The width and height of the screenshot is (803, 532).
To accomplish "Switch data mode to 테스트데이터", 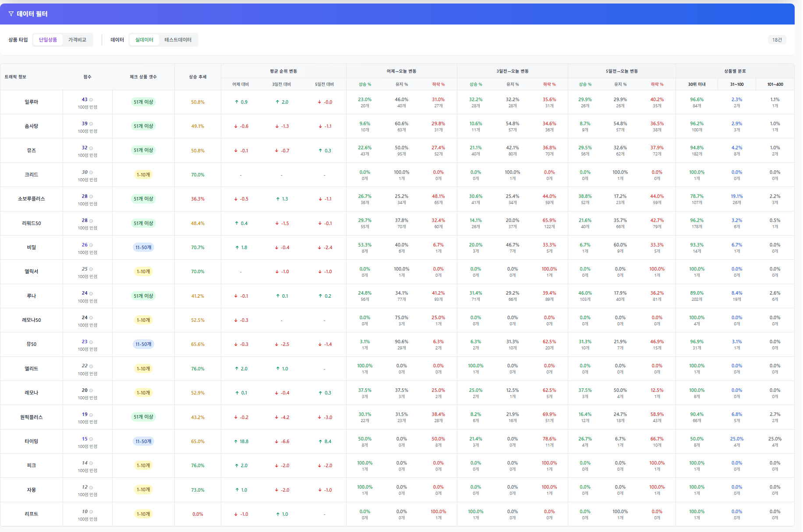I will (178, 40).
